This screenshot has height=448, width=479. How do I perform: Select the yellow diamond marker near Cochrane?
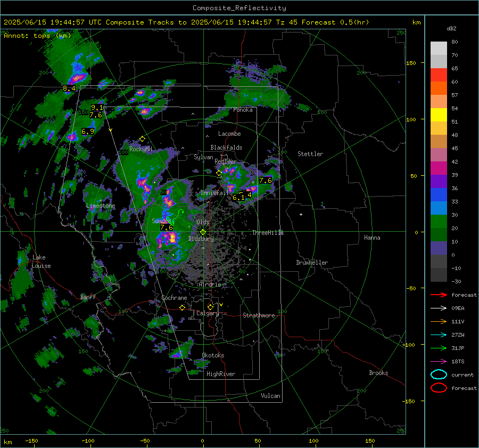[183, 308]
